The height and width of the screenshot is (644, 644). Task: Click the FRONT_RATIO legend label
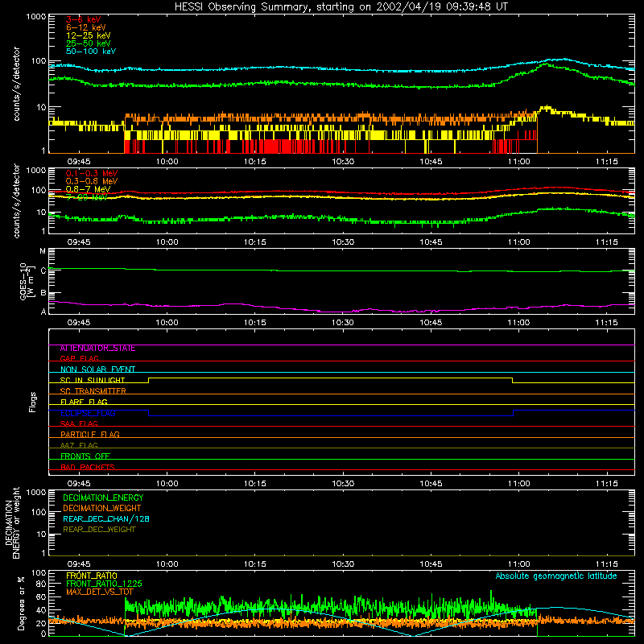[92, 576]
